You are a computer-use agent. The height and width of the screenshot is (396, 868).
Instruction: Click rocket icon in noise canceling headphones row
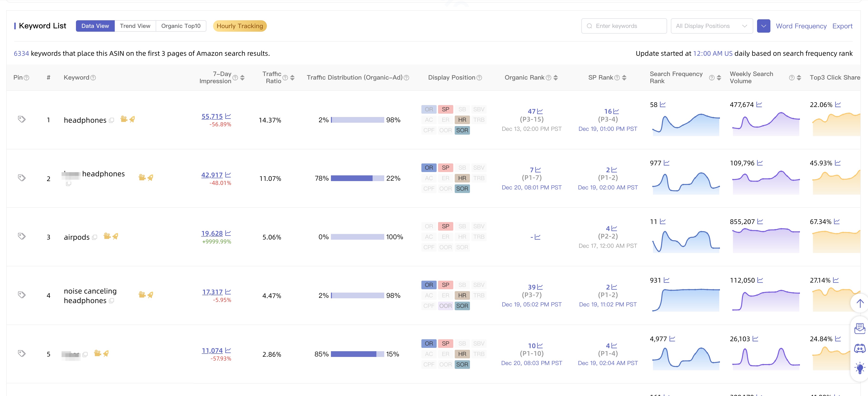coord(150,295)
